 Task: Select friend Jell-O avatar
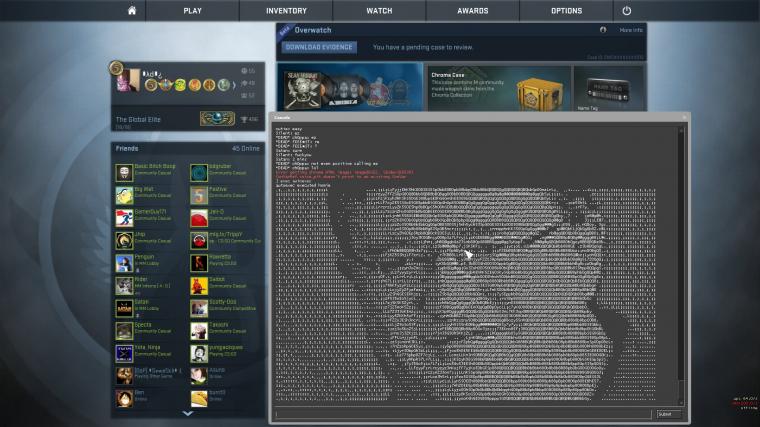coord(199,218)
